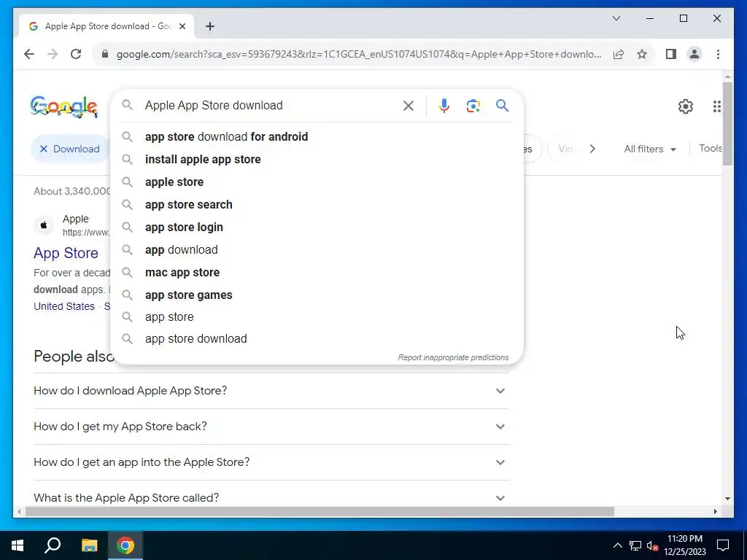The image size is (747, 560).
Task: Reload the current page
Action: pos(76,54)
